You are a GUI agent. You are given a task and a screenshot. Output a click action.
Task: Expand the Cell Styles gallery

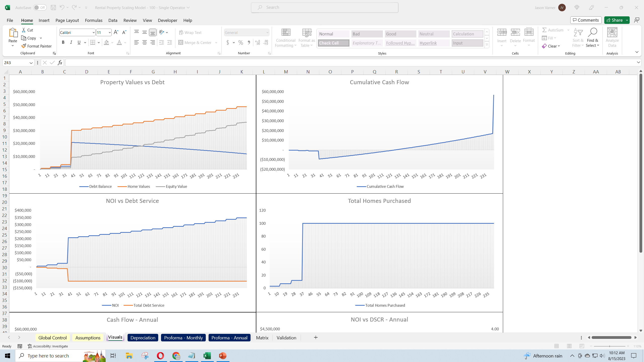pos(487,45)
